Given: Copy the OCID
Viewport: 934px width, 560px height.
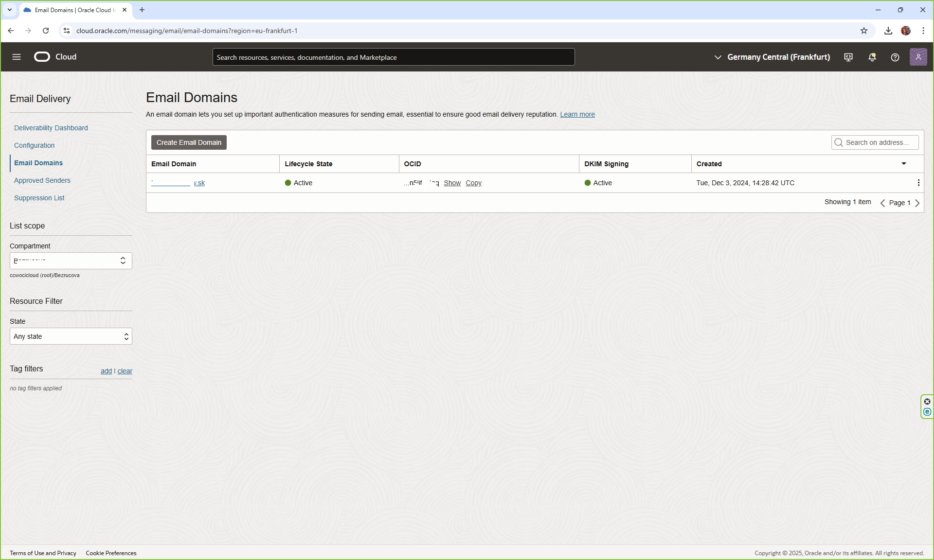Looking at the screenshot, I should tap(473, 183).
